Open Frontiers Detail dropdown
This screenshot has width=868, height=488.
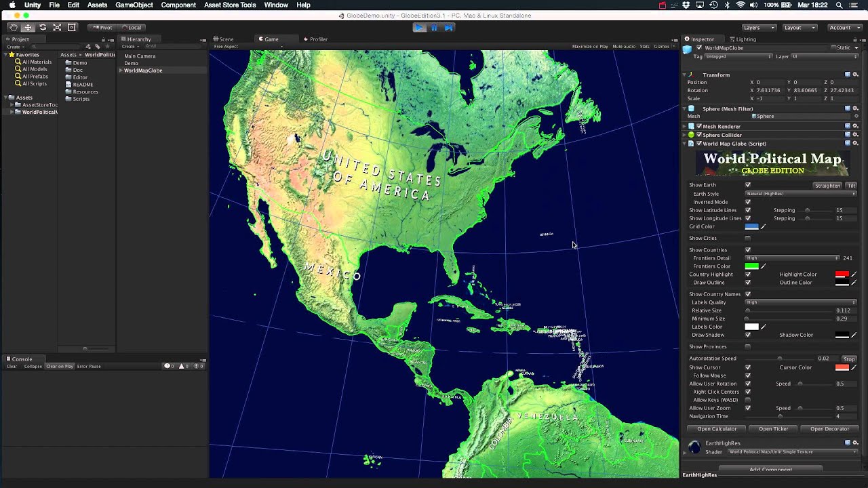click(792, 258)
